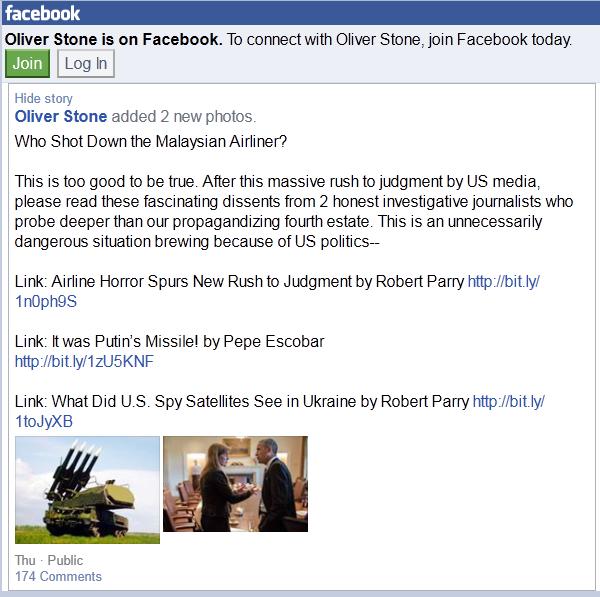Click the Log In button

tap(86, 64)
